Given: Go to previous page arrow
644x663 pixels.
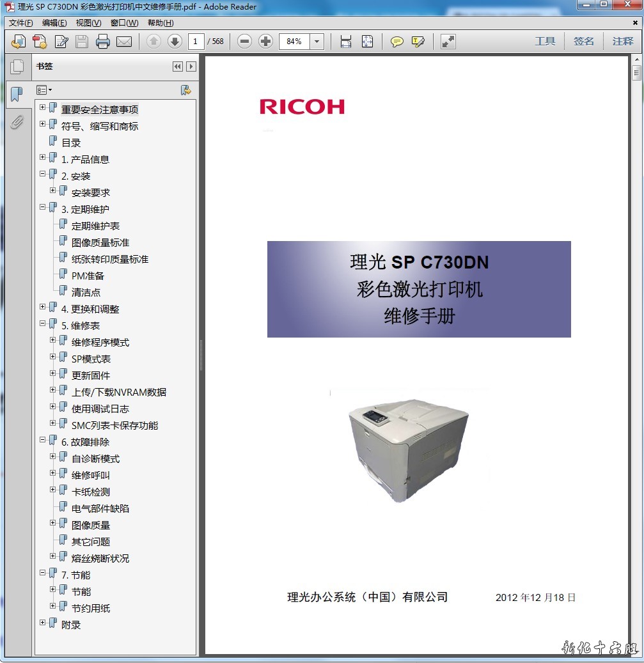Looking at the screenshot, I should (153, 42).
